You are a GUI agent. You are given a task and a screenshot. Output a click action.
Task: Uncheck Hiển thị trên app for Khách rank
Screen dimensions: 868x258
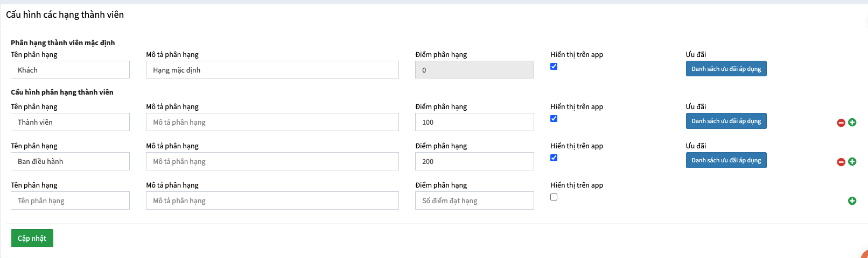click(x=554, y=67)
